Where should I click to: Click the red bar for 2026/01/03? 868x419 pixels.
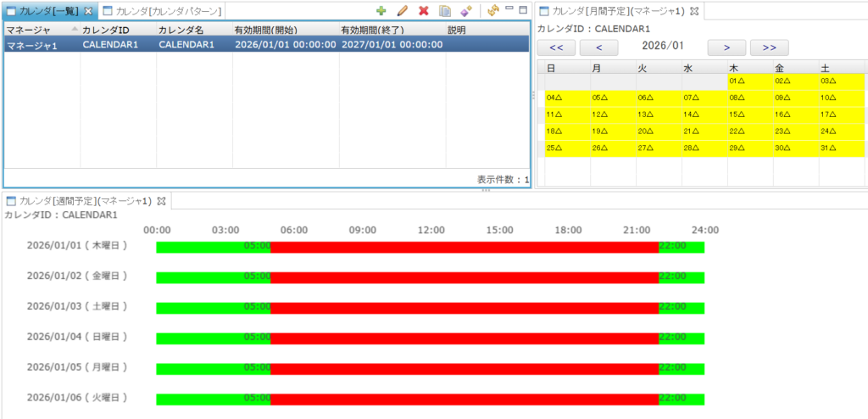(x=465, y=307)
